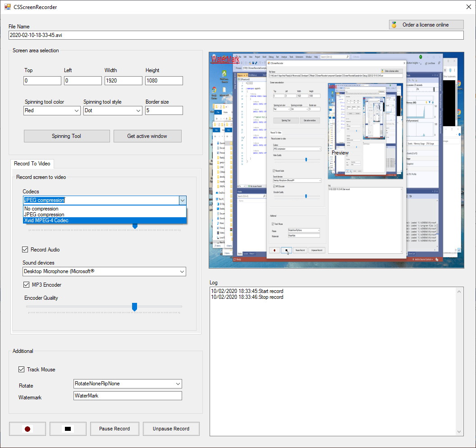Toggle the Record Audio checkbox
The height and width of the screenshot is (448, 476).
pos(25,250)
